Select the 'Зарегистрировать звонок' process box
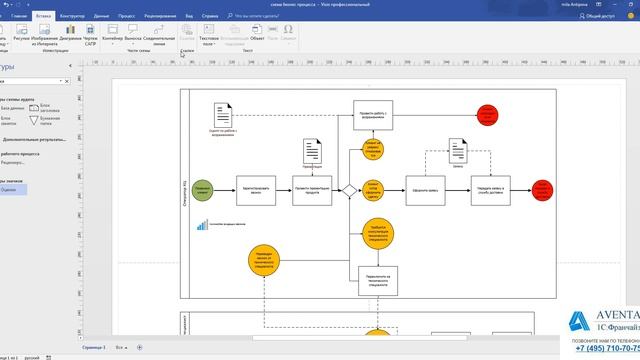Screen dimensions: 640x360 [256, 191]
